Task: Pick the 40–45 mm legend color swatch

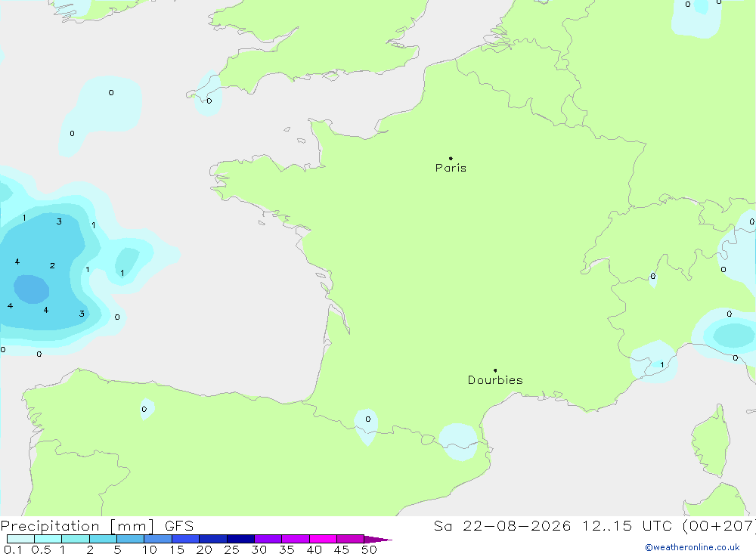Action: pyautogui.click(x=323, y=539)
